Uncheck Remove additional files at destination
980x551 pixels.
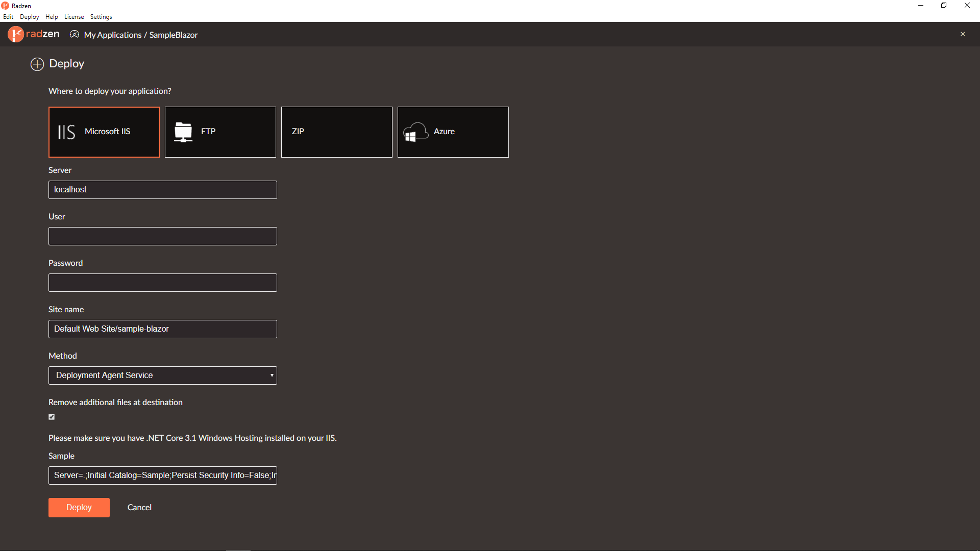pyautogui.click(x=52, y=417)
